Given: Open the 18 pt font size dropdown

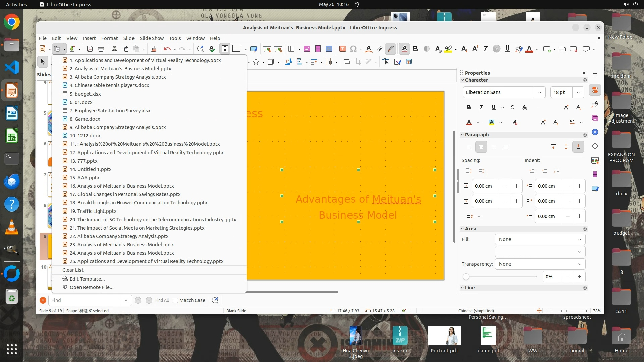Looking at the screenshot, I should coord(578,92).
